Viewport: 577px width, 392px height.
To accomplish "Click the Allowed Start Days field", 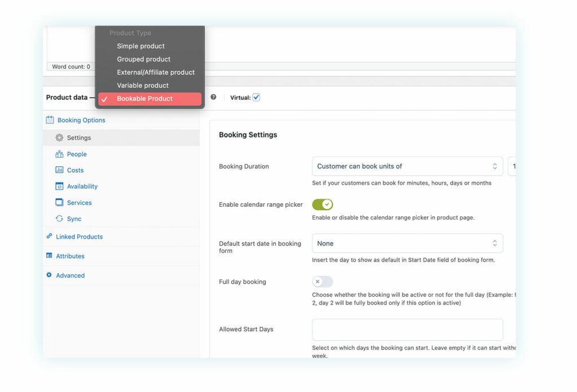I will click(x=407, y=329).
